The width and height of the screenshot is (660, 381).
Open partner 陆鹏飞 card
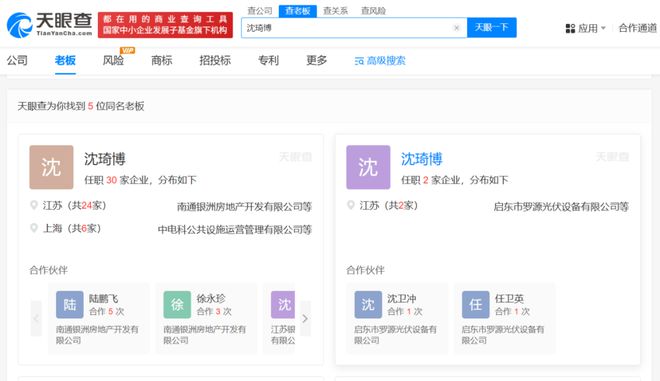pyautogui.click(x=99, y=318)
